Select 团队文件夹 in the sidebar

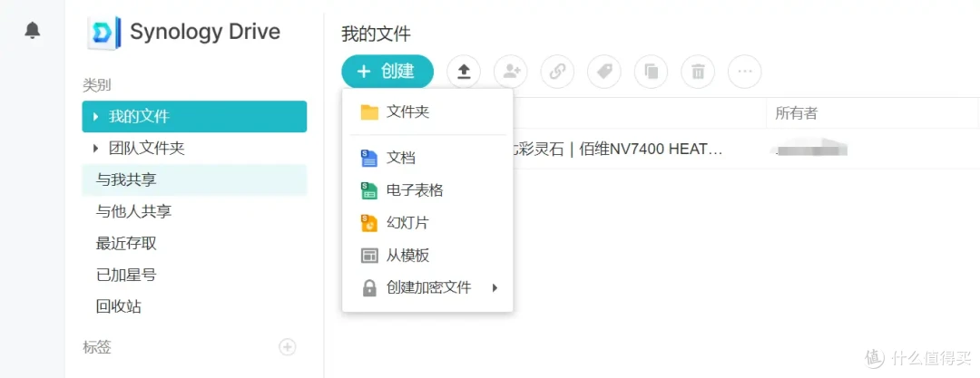point(194,148)
